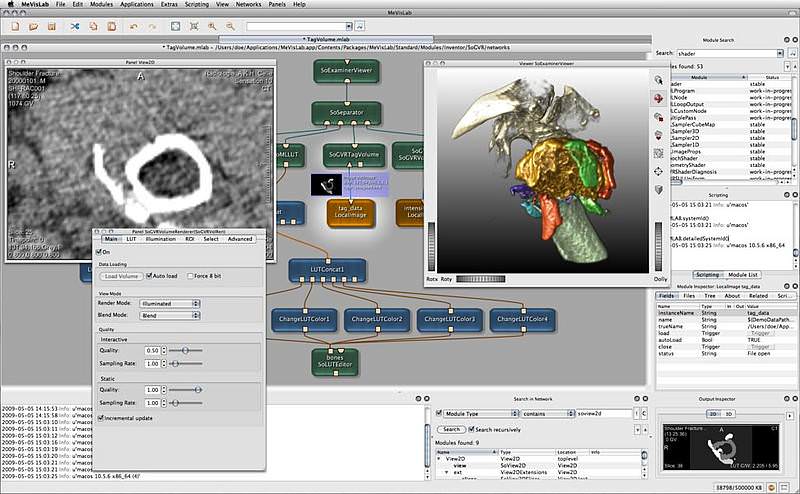Viewport: 800px width, 494px height.
Task: Open the Module List tab
Action: click(743, 275)
